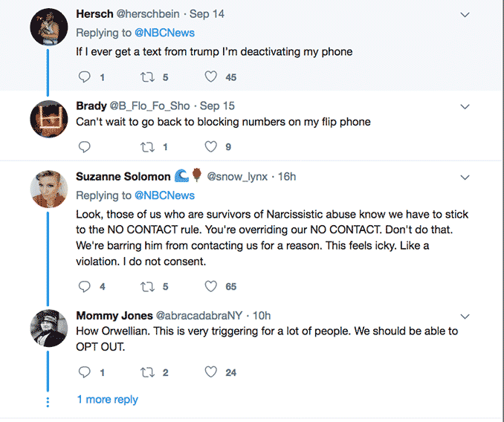
Task: Expand options menu on Suzanne Solomon's tweet
Action: (465, 178)
